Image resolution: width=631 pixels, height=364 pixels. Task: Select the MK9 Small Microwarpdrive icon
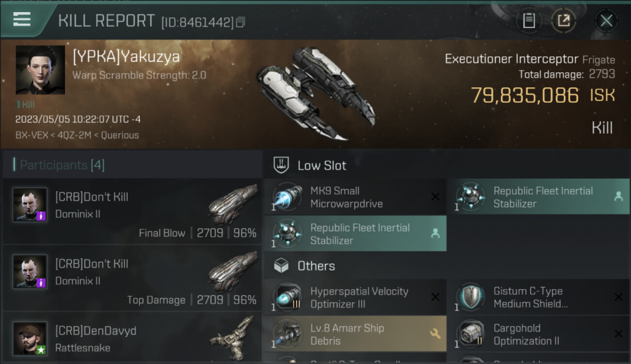point(287,197)
